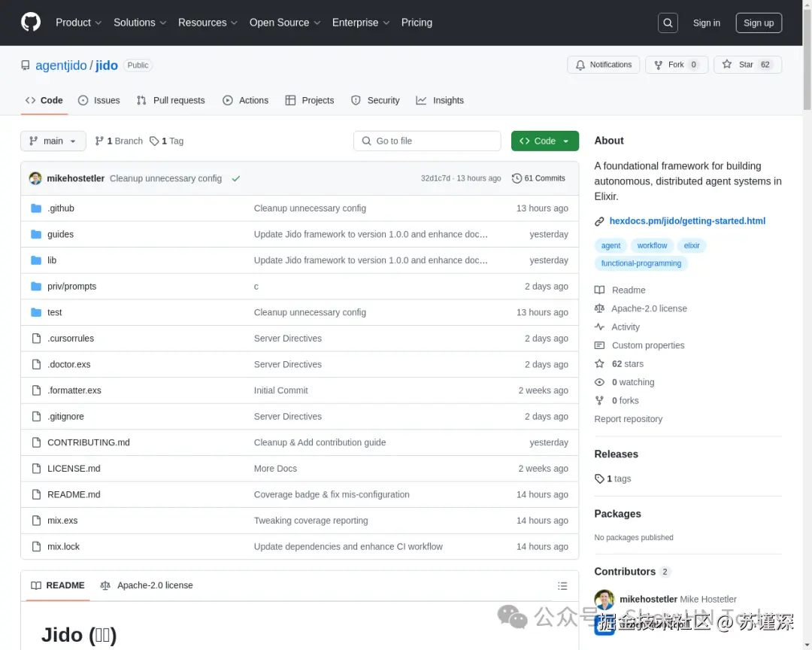Viewport: 812px width, 650px height.
Task: Open the README outline list icon
Action: tap(562, 586)
